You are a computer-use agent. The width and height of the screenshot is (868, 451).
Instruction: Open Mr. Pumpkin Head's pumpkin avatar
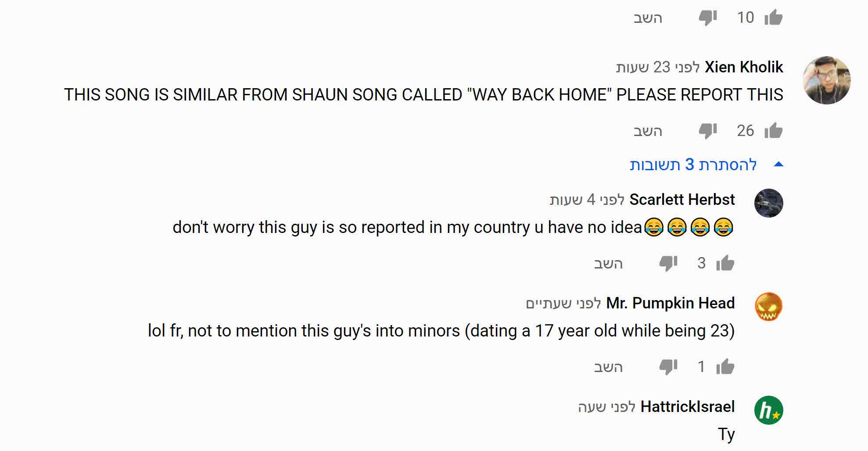[x=768, y=307]
